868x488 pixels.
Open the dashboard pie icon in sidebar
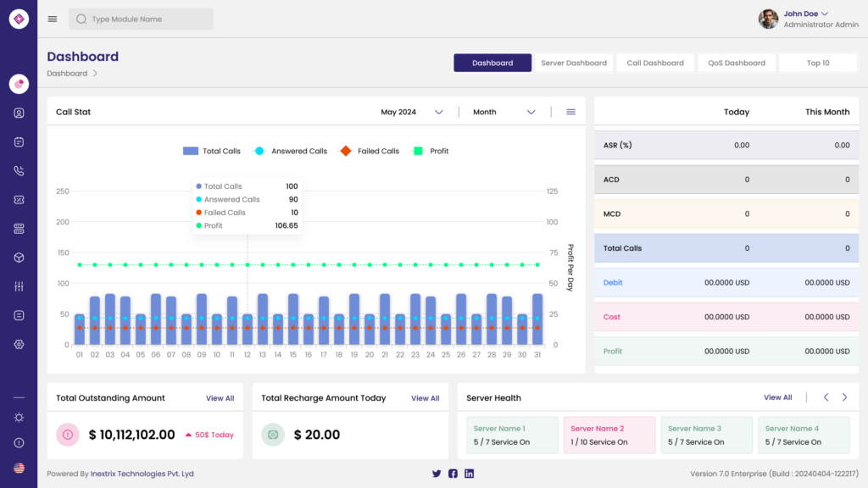pyautogui.click(x=19, y=84)
